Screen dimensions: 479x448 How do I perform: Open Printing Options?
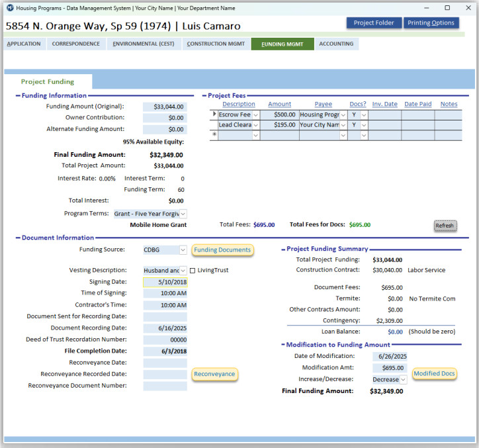tap(431, 23)
